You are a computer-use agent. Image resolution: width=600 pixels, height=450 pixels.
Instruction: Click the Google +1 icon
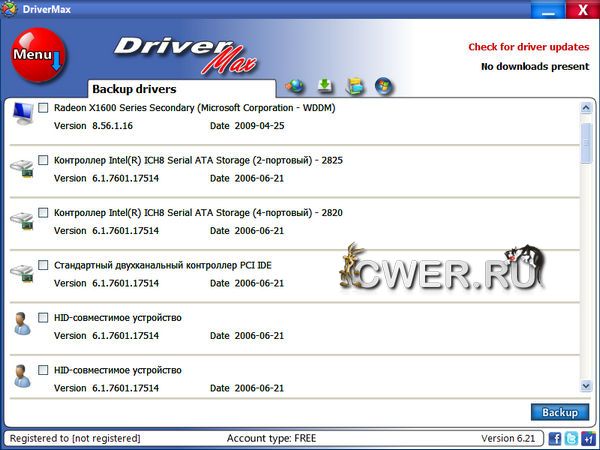tap(587, 438)
